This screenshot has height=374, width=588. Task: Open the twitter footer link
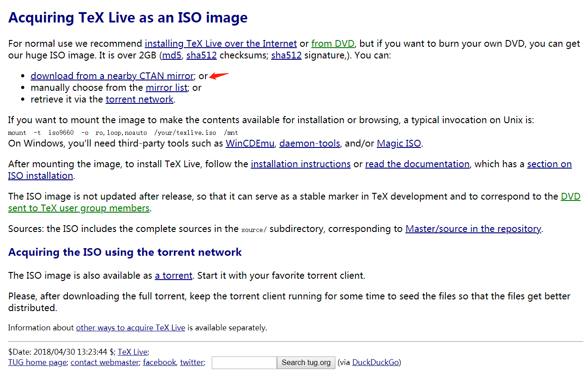pos(192,362)
